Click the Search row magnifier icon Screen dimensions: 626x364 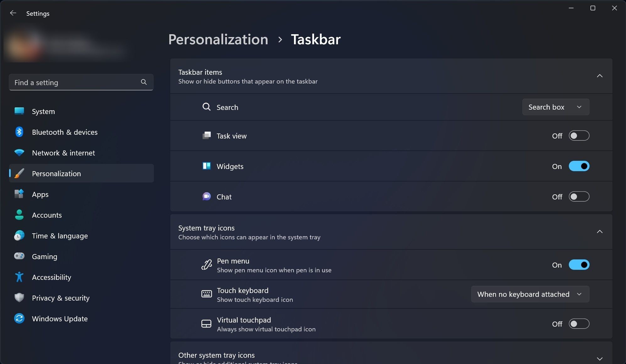coord(206,107)
